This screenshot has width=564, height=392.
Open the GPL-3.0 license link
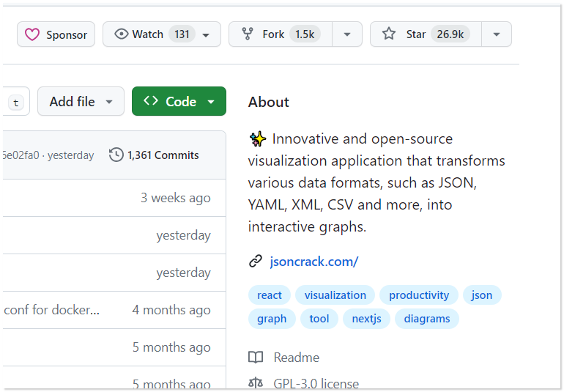[316, 383]
